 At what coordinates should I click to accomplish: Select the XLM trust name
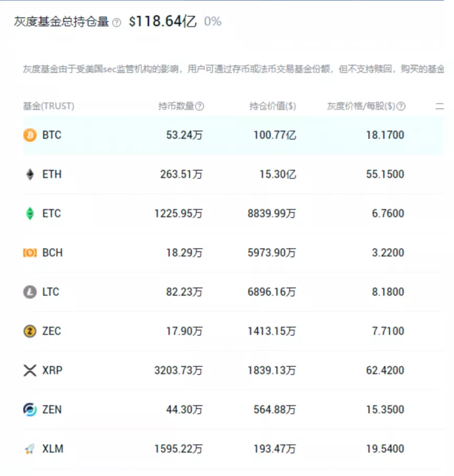pyautogui.click(x=53, y=449)
